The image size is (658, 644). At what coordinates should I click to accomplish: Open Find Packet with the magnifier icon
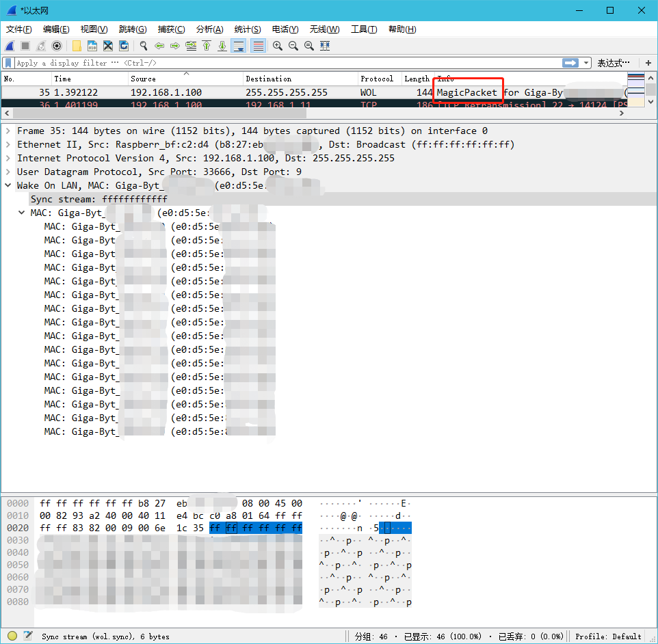143,46
